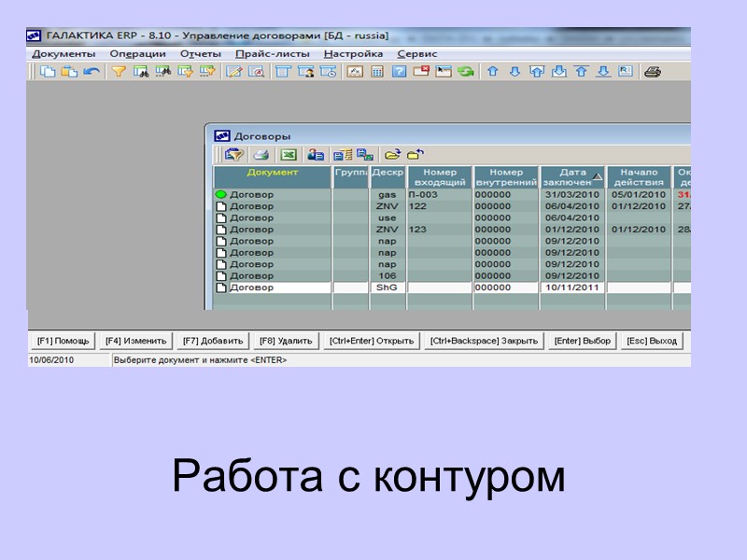Open the Операции menu
747x560 pixels.
(137, 54)
